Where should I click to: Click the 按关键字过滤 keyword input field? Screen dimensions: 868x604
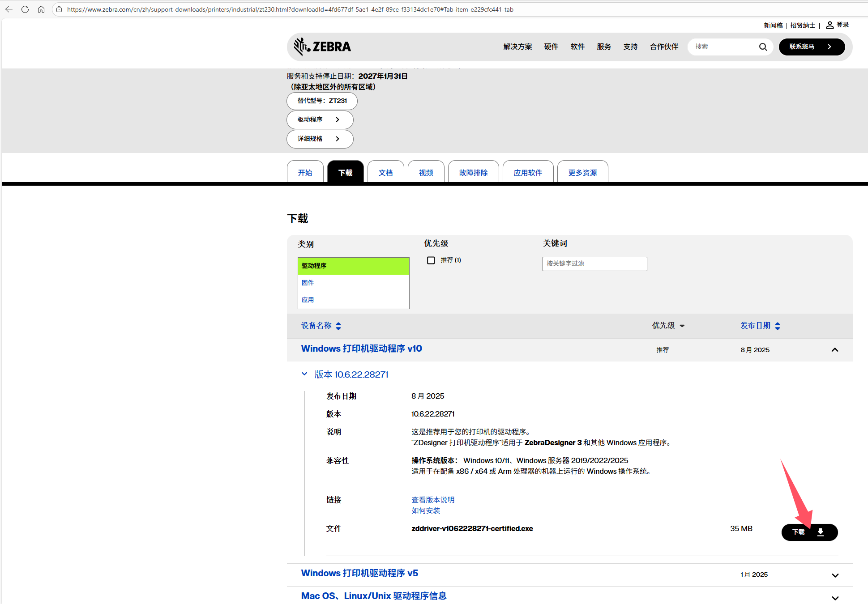coord(594,264)
